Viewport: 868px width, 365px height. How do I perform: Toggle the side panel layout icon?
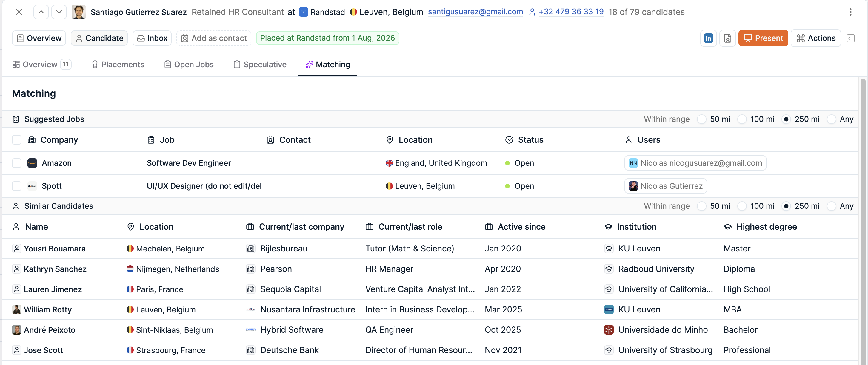click(x=850, y=38)
